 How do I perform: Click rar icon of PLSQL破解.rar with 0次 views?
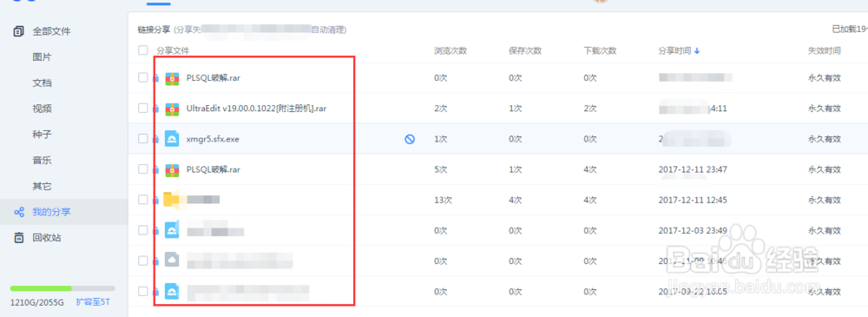tap(172, 78)
